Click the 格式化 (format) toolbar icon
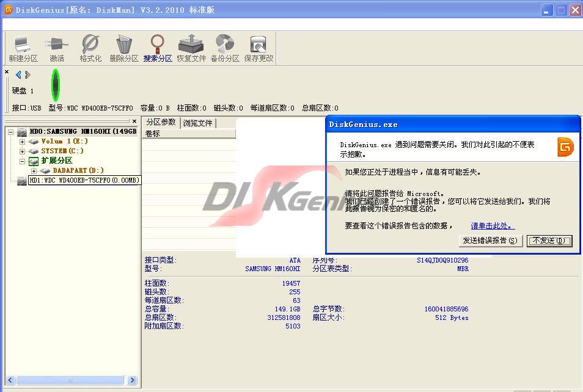The height and width of the screenshot is (392, 583). [90, 49]
